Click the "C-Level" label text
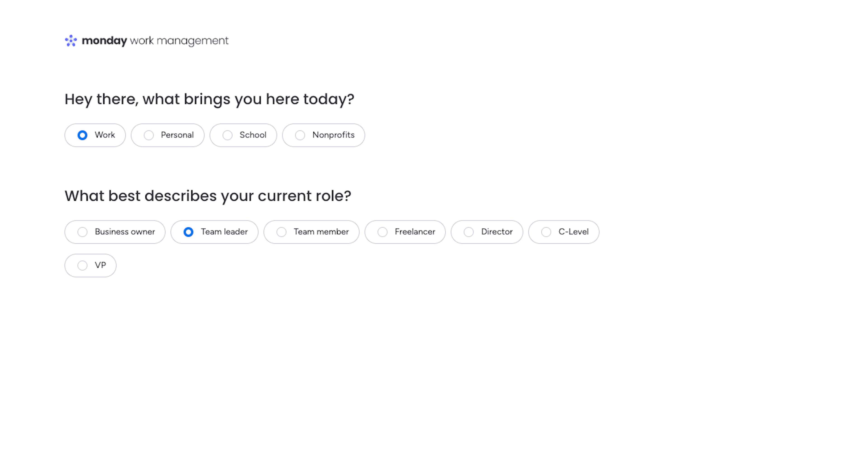Viewport: 868px width, 456px height. pyautogui.click(x=573, y=232)
